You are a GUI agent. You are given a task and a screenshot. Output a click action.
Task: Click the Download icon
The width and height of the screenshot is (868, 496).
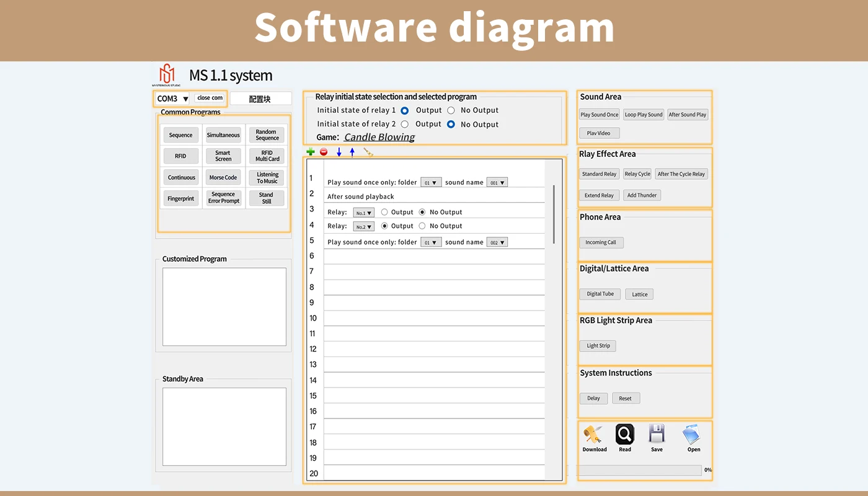(594, 434)
